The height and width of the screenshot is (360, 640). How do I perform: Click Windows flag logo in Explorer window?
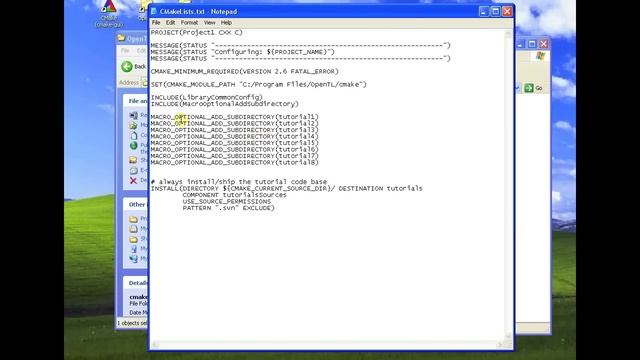(540, 56)
